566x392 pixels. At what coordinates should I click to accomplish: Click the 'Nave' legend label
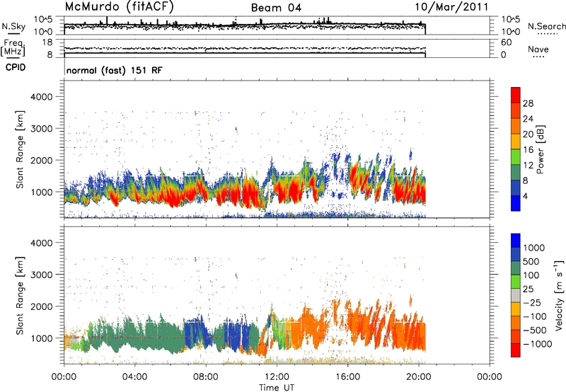(x=538, y=49)
